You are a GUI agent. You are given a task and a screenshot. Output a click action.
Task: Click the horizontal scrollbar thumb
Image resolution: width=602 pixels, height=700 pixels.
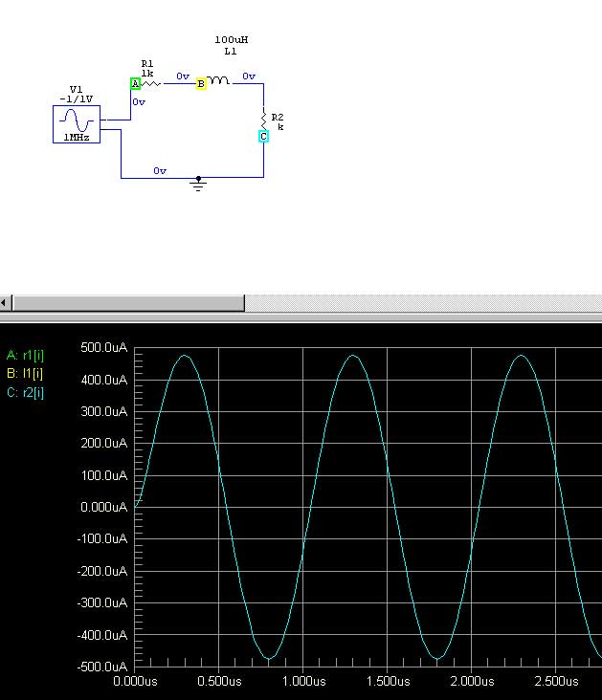[128, 303]
